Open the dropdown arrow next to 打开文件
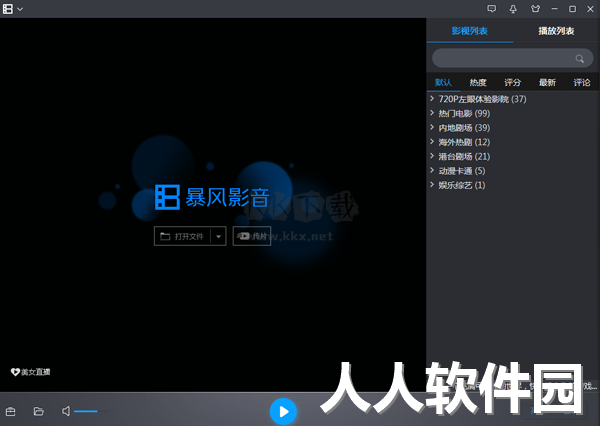 click(x=218, y=237)
